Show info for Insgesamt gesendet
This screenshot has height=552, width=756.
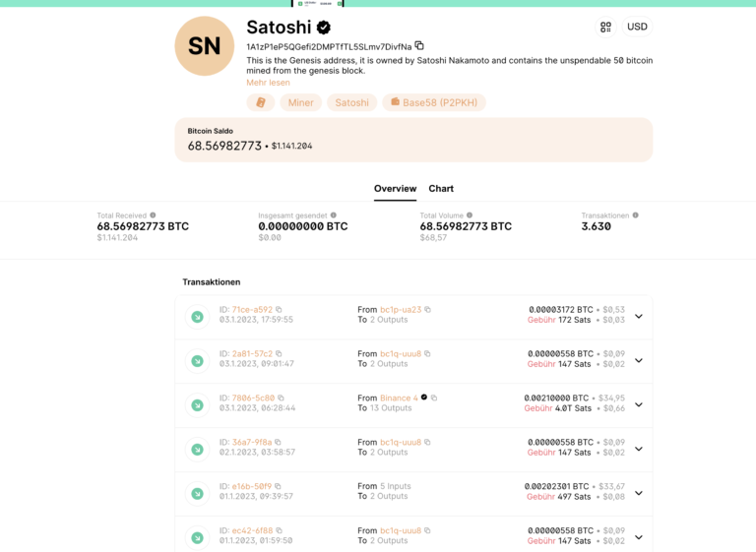click(x=334, y=215)
